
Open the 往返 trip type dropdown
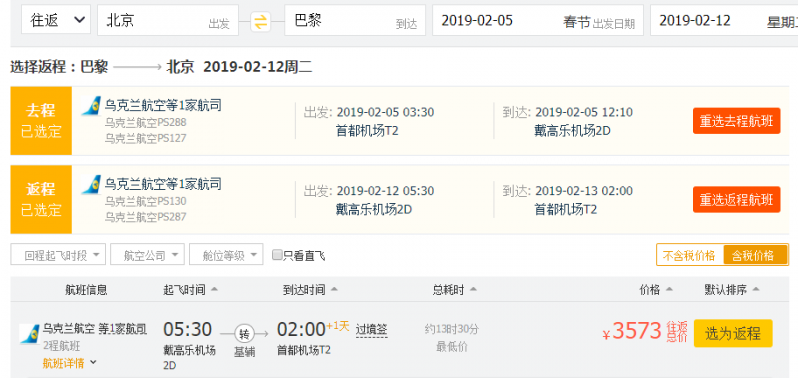(x=56, y=20)
